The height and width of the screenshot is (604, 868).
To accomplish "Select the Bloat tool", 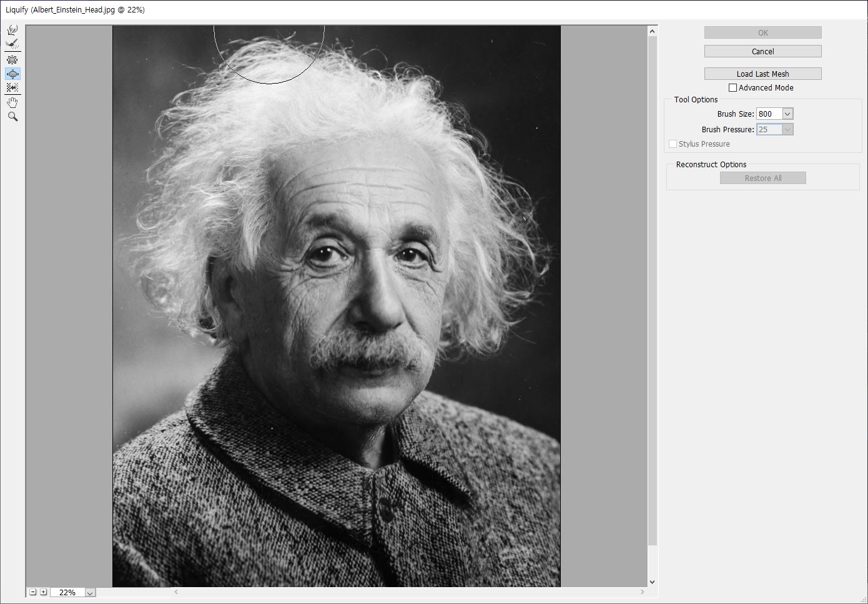I will pos(12,74).
